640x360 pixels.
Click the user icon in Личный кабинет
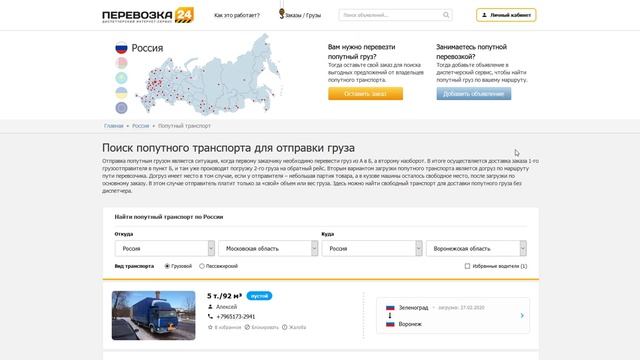[484, 15]
